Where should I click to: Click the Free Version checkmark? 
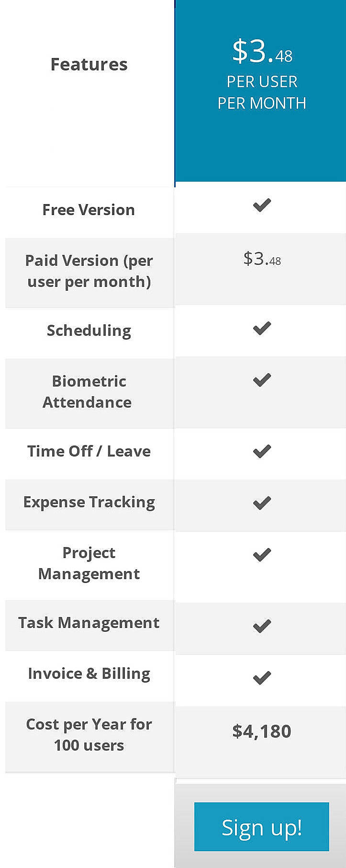click(x=261, y=205)
